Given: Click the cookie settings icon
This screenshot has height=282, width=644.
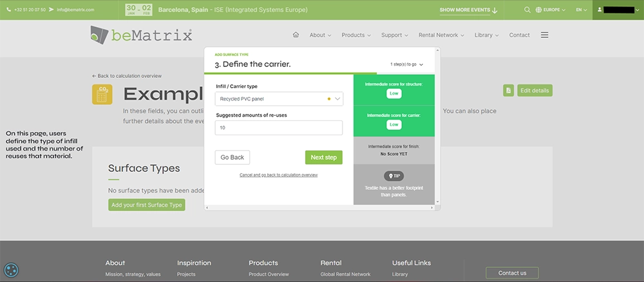Looking at the screenshot, I should coord(11,270).
